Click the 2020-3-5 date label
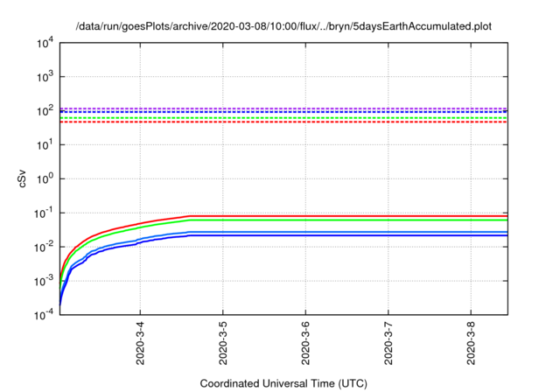 click(223, 343)
